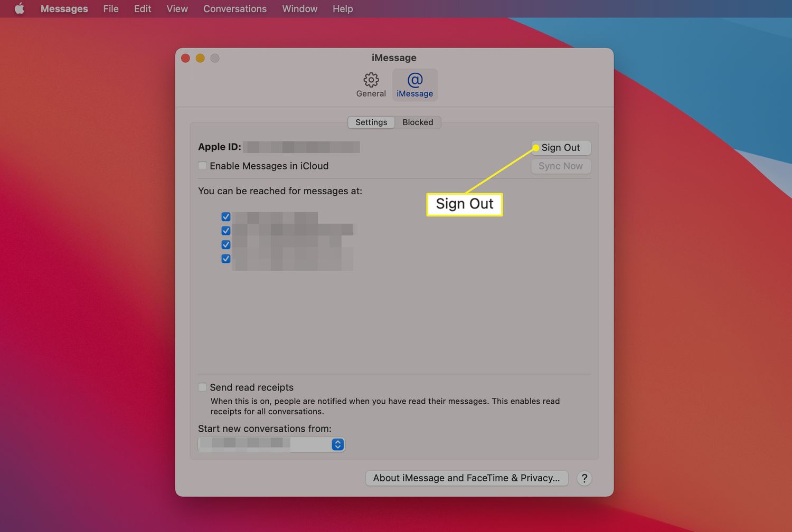Image resolution: width=792 pixels, height=532 pixels.
Task: Uncheck the last reachable address checkbox
Action: 226,259
